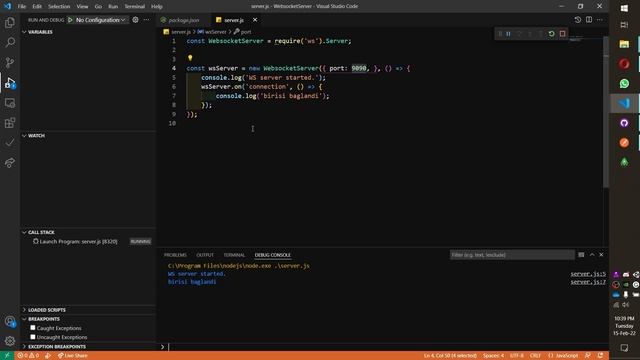This screenshot has width=640, height=360.
Task: Open the Source Control view
Action: click(10, 62)
